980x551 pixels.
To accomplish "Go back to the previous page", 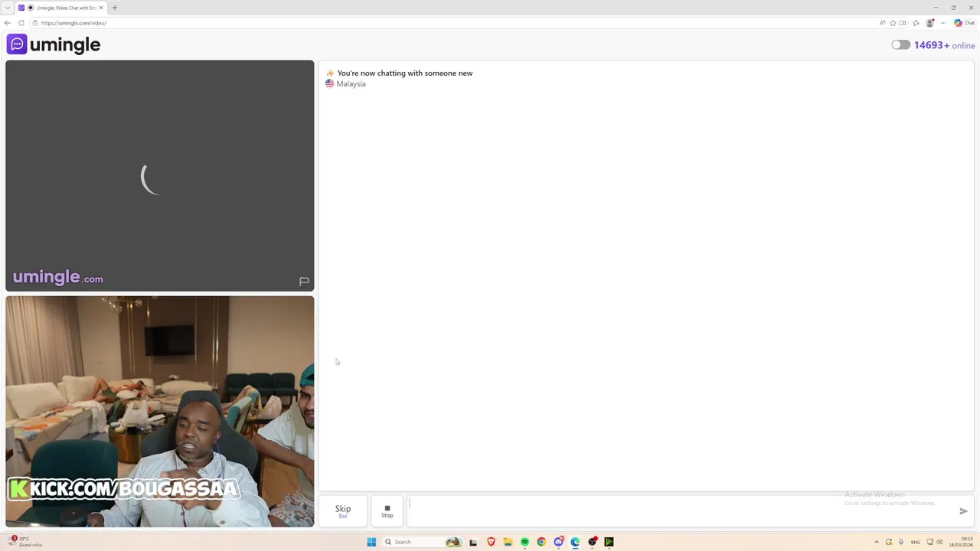I will click(8, 23).
